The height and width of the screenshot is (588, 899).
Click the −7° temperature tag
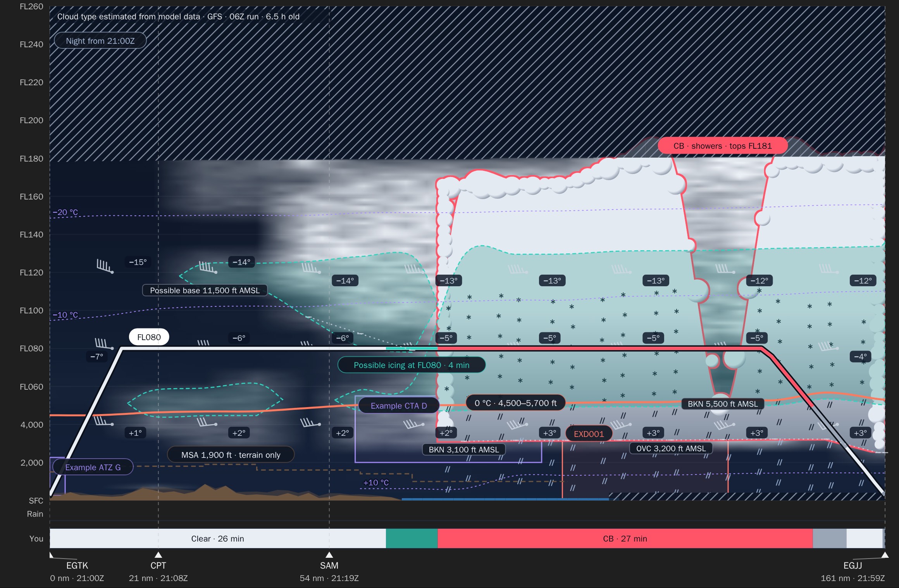click(x=97, y=356)
